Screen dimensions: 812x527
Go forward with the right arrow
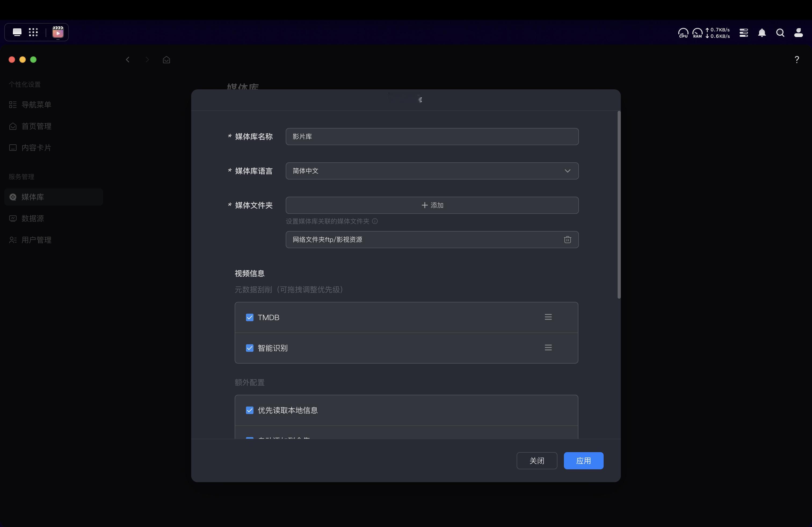(147, 60)
